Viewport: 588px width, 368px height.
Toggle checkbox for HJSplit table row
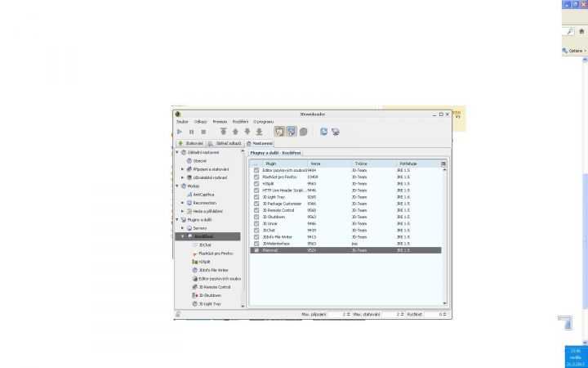(x=256, y=184)
